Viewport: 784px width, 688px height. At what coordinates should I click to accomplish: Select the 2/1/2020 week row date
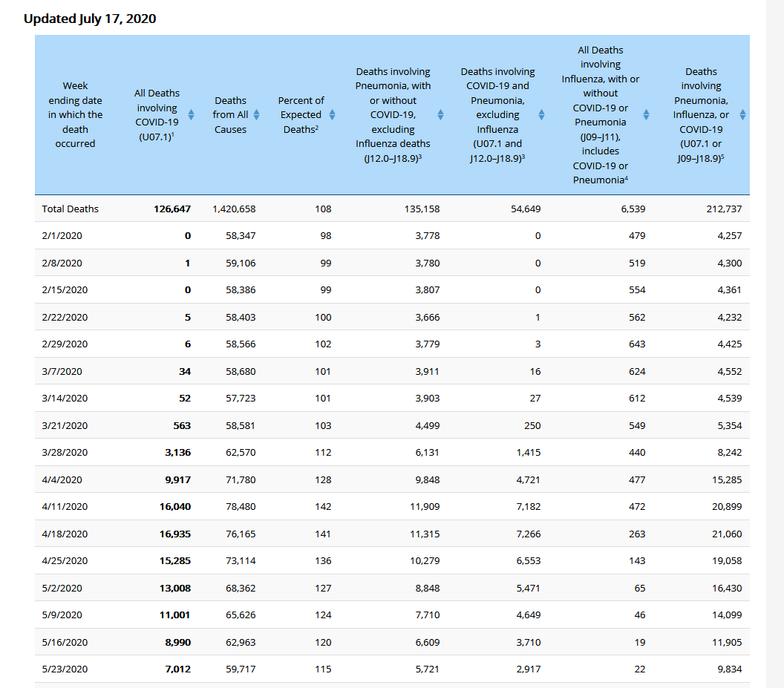click(62, 235)
